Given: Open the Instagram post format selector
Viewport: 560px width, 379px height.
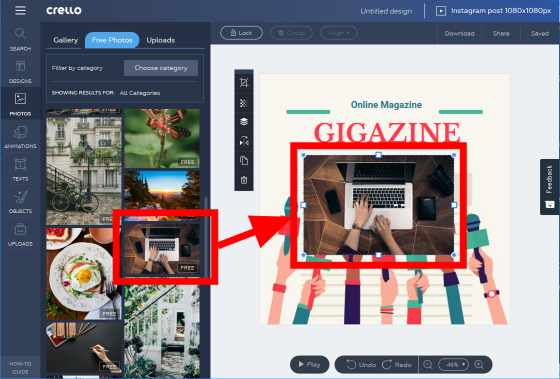Looking at the screenshot, I should [494, 11].
